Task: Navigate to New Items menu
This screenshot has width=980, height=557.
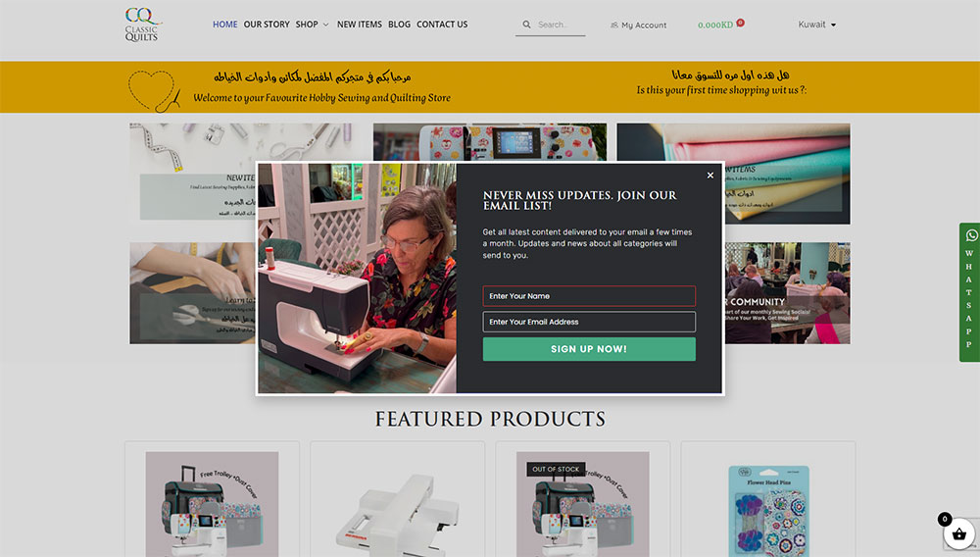Action: tap(360, 25)
